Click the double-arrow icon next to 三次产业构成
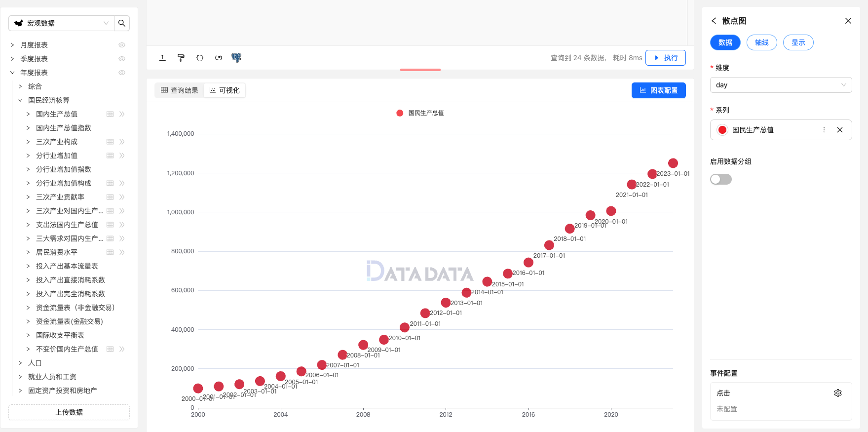This screenshot has height=432, width=868. [x=122, y=142]
